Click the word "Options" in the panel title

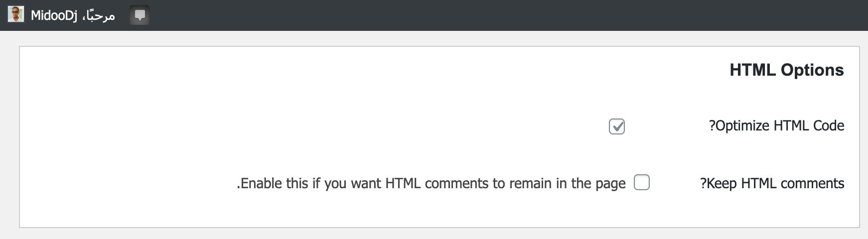point(812,70)
